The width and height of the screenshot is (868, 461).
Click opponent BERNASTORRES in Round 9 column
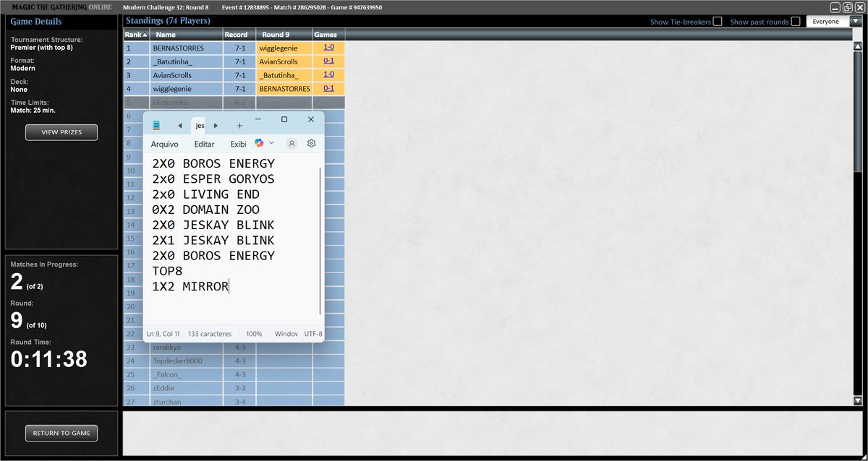point(284,89)
